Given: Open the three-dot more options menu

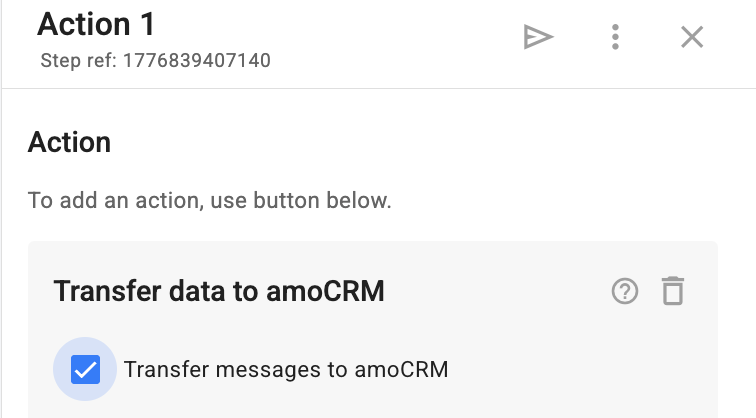Looking at the screenshot, I should 615,37.
